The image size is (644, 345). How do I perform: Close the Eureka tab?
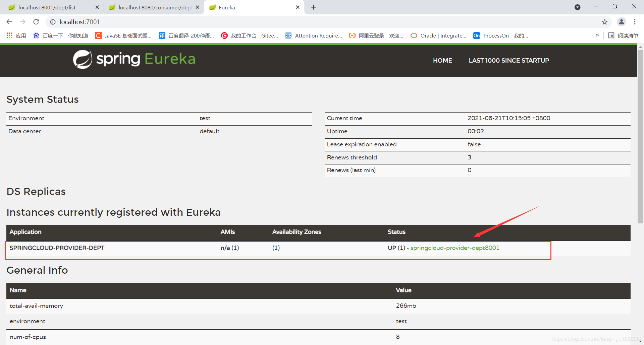[298, 7]
